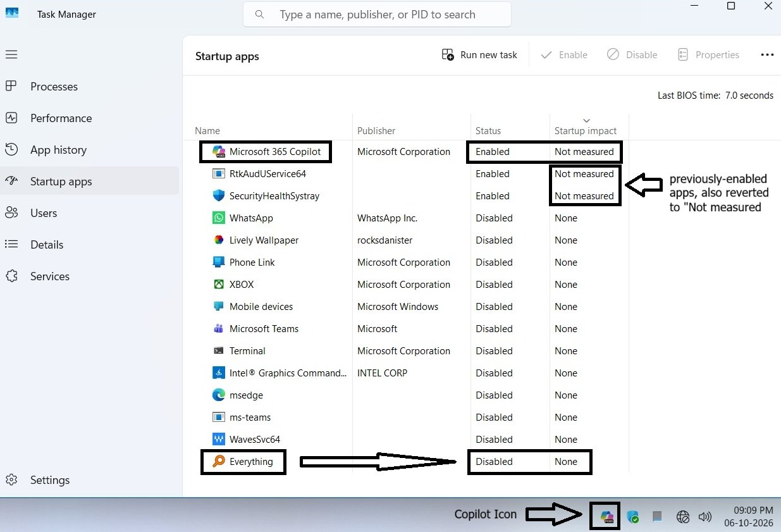Image resolution: width=781 pixels, height=532 pixels.
Task: Click the "Phone Link" name text
Action: click(x=252, y=263)
